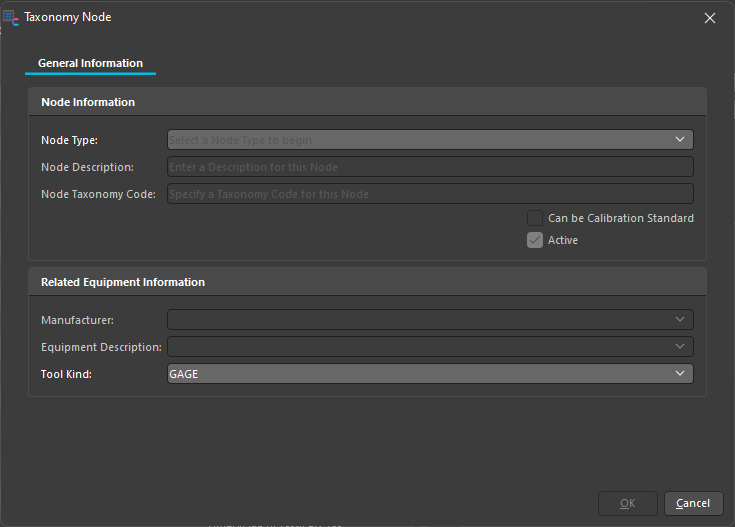Click the Related Equipment Information header
The width and height of the screenshot is (735, 527).
(x=123, y=282)
